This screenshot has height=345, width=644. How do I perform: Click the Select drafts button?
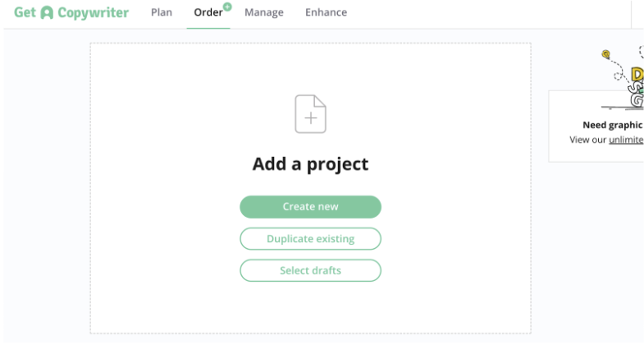pyautogui.click(x=310, y=270)
